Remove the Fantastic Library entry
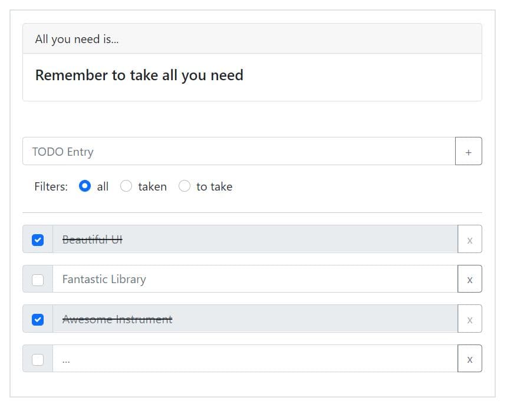Viewport: 517px width, 420px height. click(469, 279)
